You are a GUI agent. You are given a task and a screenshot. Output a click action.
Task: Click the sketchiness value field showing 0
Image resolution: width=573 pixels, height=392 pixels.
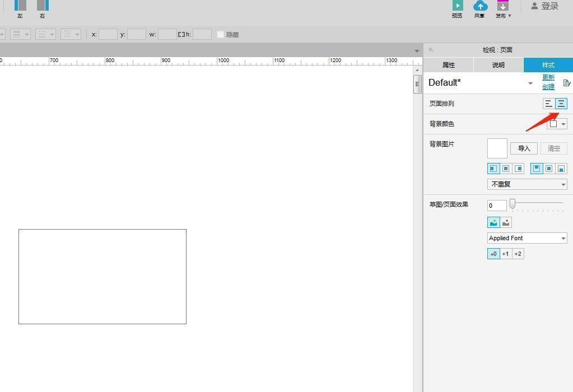[497, 206]
